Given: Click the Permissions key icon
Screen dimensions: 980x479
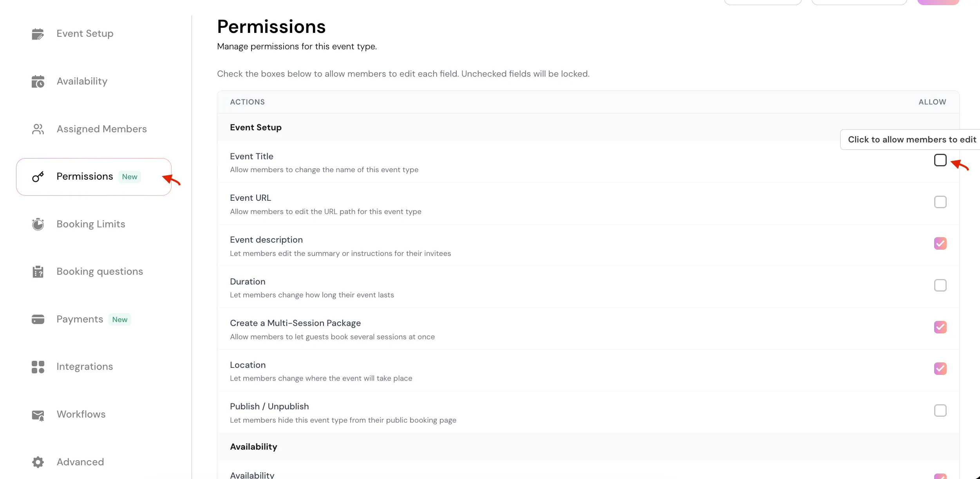Looking at the screenshot, I should [x=38, y=177].
